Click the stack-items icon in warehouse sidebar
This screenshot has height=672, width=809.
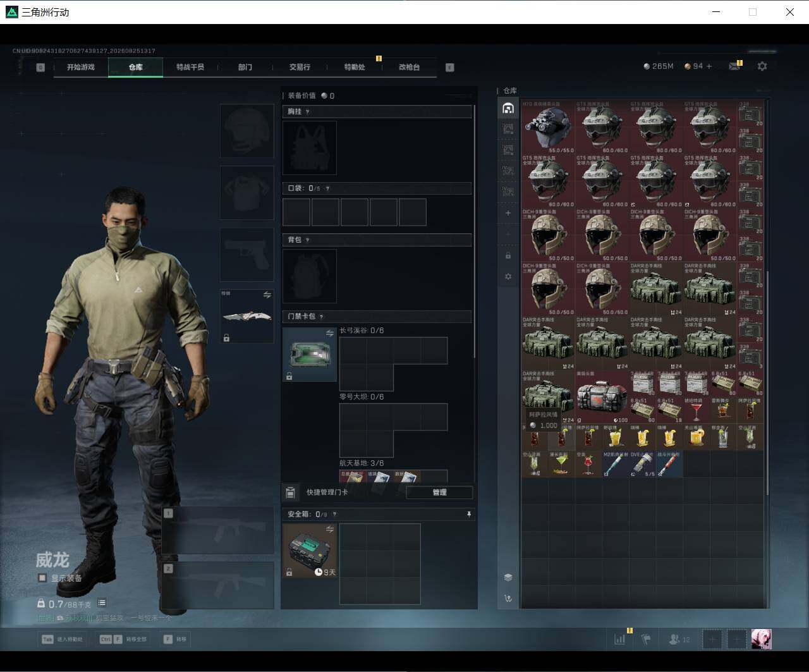click(x=508, y=577)
